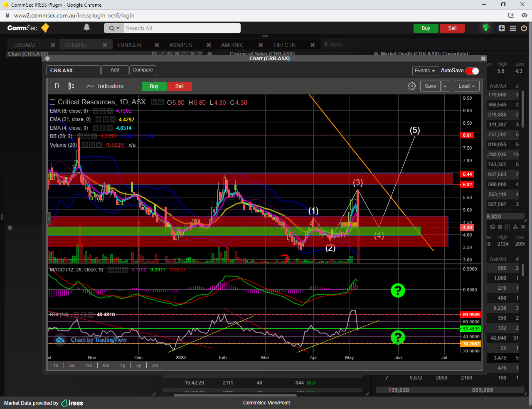Image resolution: width=532 pixels, height=409 pixels.
Task: Hide the EMA (21, close, 0) line
Action: 99,119
